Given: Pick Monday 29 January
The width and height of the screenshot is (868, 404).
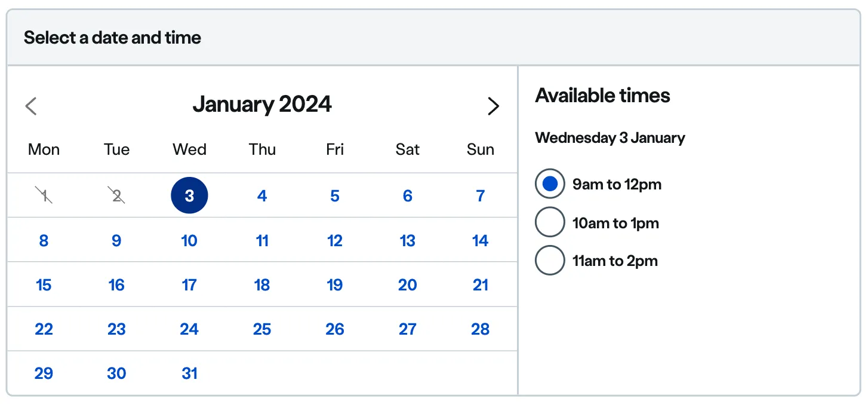Looking at the screenshot, I should 44,374.
